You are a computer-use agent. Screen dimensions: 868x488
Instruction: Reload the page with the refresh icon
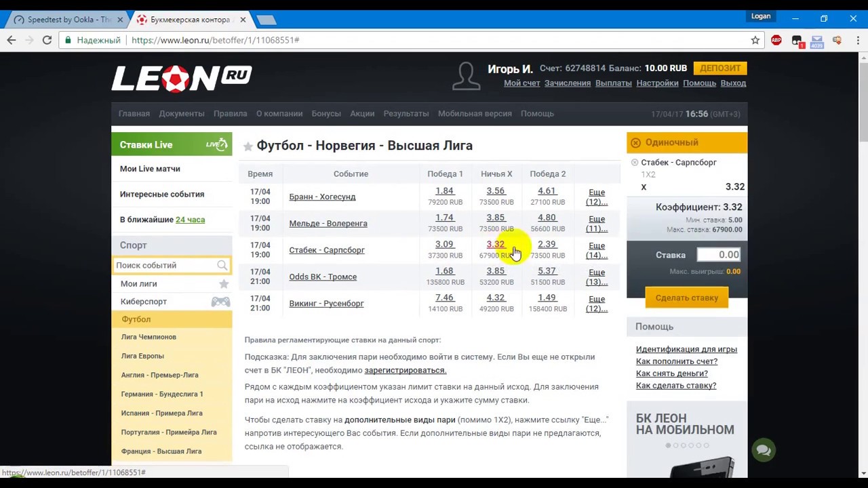click(x=47, y=40)
